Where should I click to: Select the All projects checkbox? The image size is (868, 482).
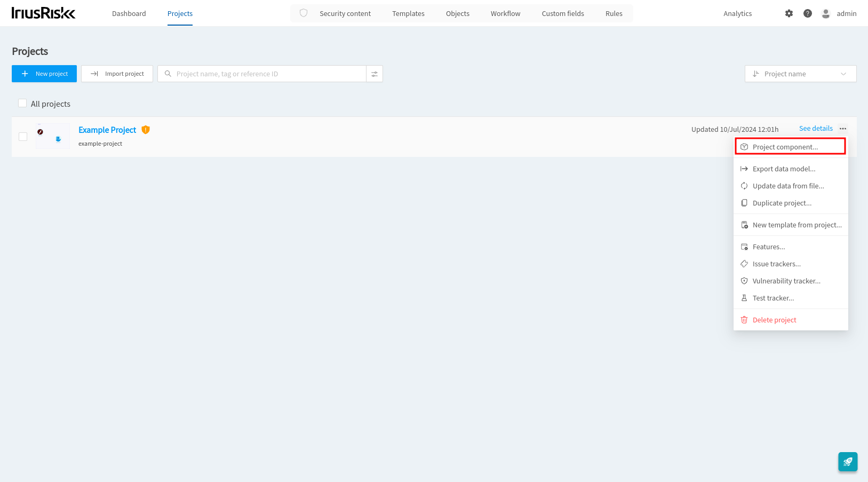click(22, 103)
